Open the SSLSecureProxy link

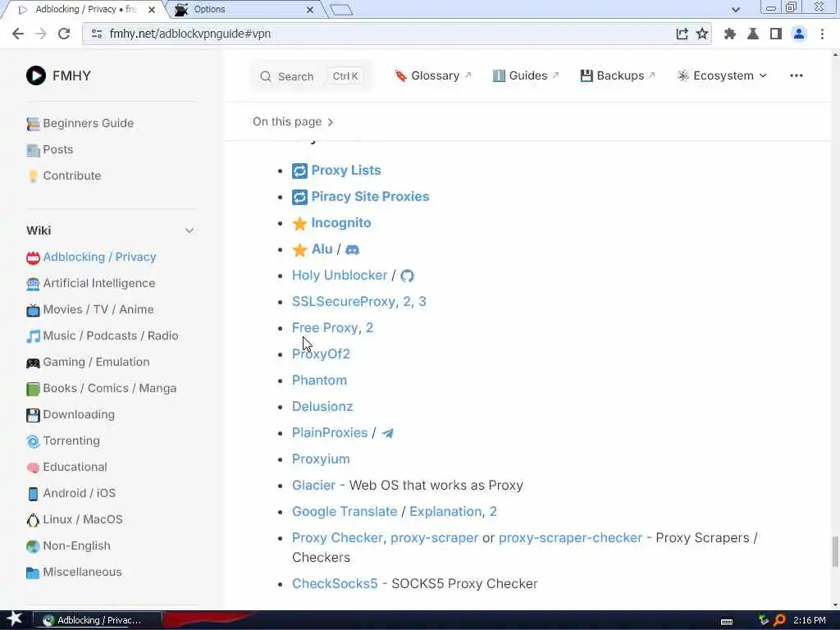tap(344, 302)
